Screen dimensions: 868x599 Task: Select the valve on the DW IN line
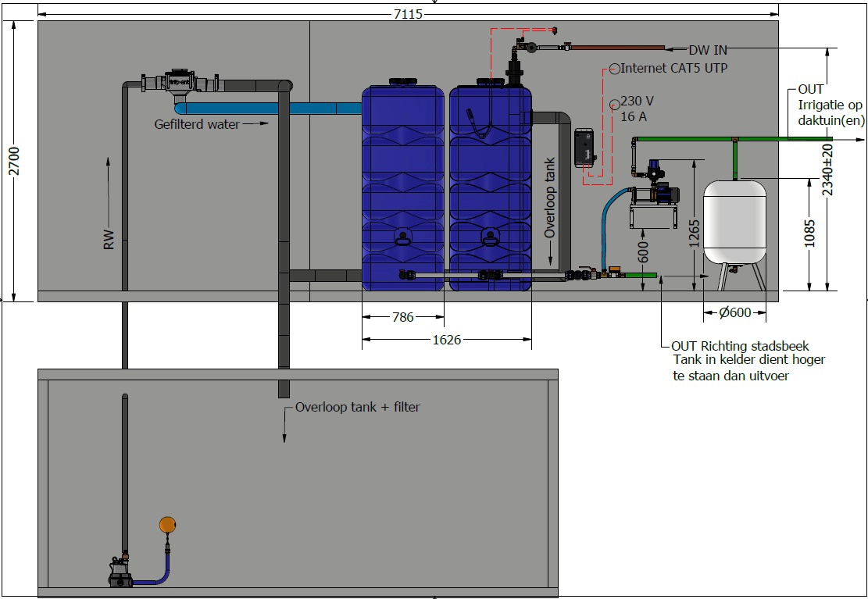tap(566, 47)
